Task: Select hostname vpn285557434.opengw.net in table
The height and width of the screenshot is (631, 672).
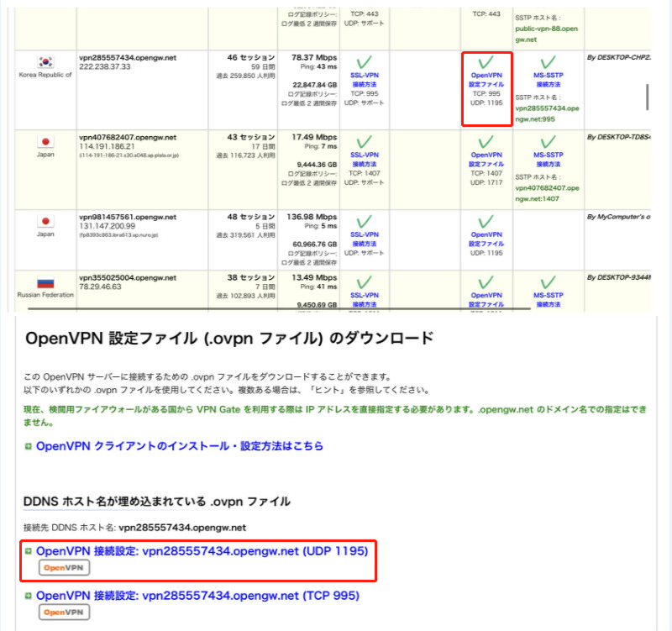Action: pyautogui.click(x=128, y=57)
